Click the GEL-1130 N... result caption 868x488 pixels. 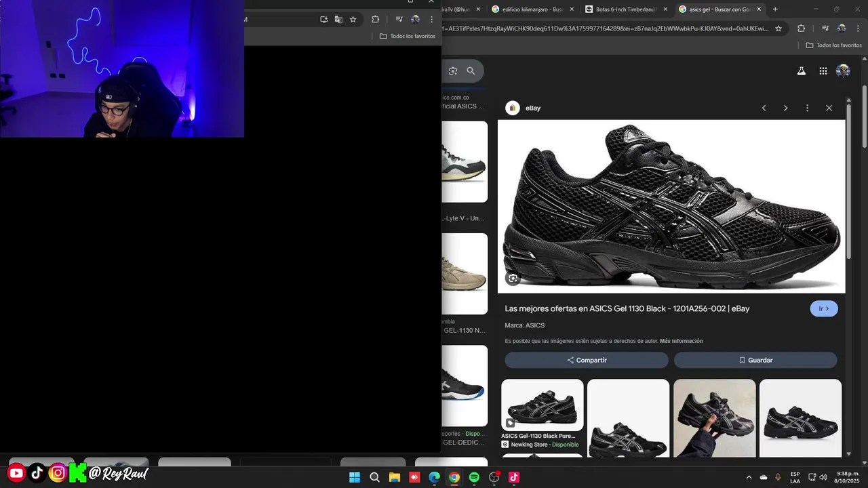465,330
